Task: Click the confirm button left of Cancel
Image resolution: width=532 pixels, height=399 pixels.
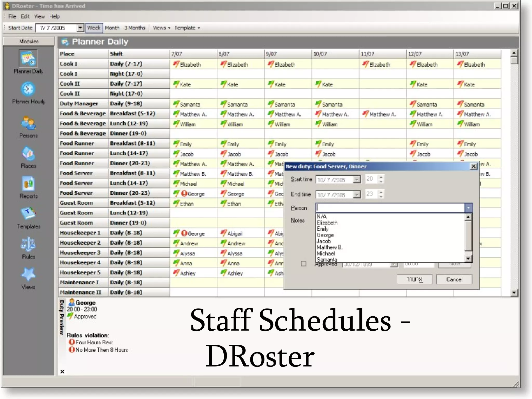Action: (415, 279)
